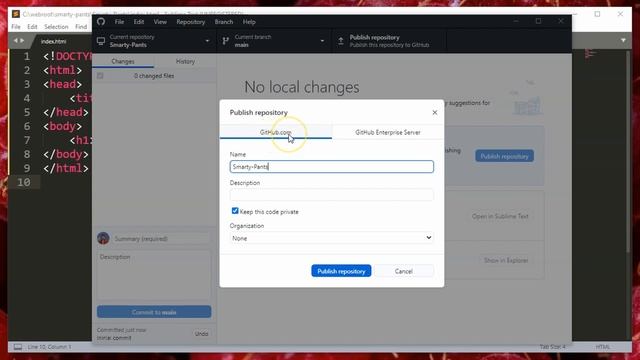Click the publish upload arrow icon
The image size is (640, 360).
pyautogui.click(x=341, y=41)
